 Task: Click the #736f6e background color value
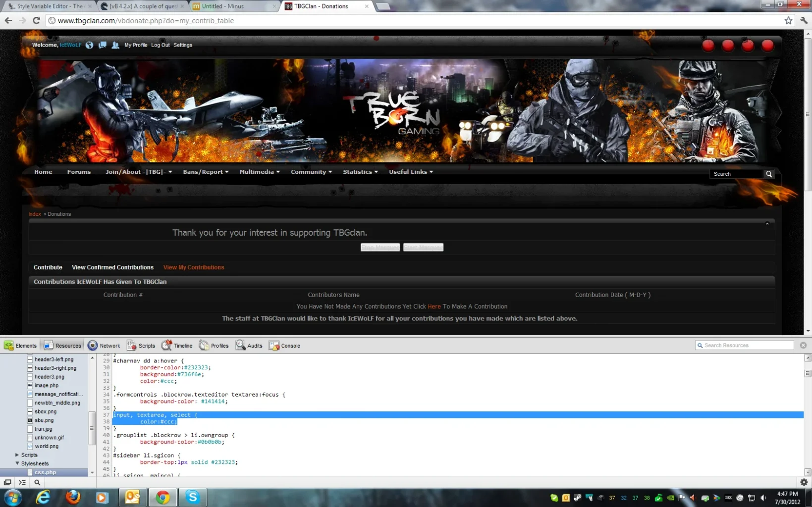[x=189, y=374]
